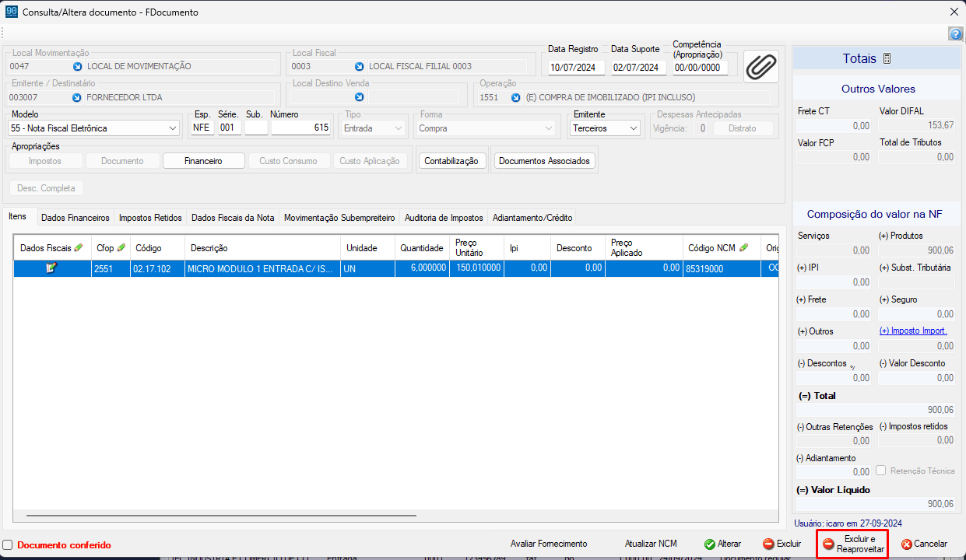Image resolution: width=966 pixels, height=560 pixels.
Task: Click the Quantidade column header
Action: pos(422,248)
